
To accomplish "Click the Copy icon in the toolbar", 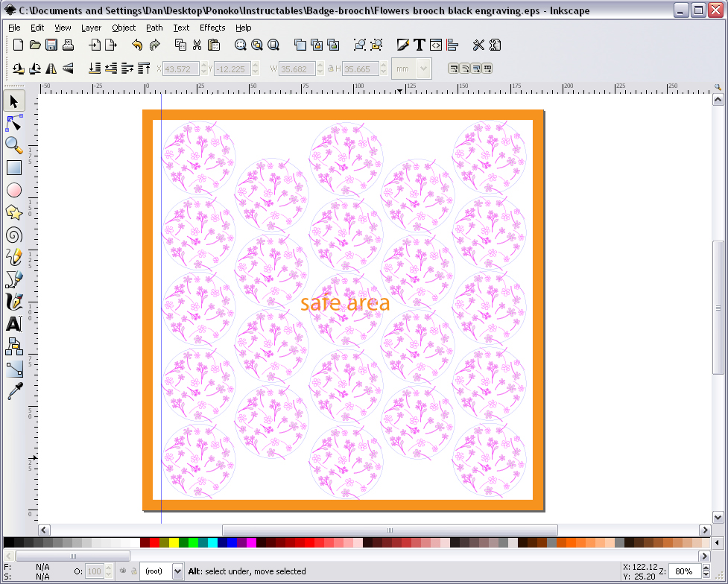I will point(180,45).
